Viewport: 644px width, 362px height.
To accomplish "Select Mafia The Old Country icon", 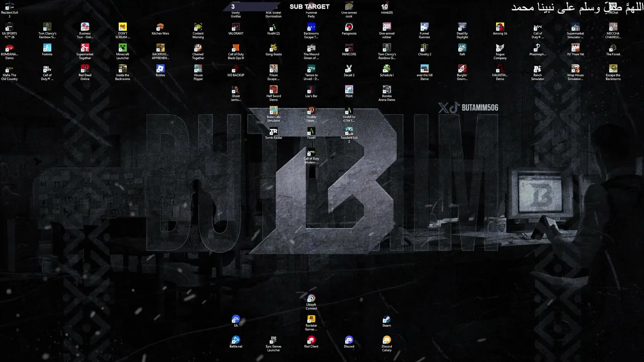I will point(10,73).
